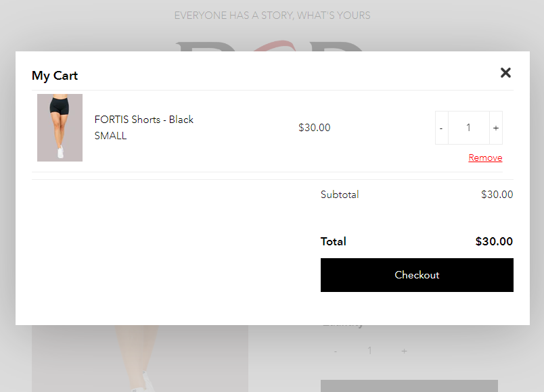Click the My Cart heading
This screenshot has height=392, width=544.
tap(55, 76)
